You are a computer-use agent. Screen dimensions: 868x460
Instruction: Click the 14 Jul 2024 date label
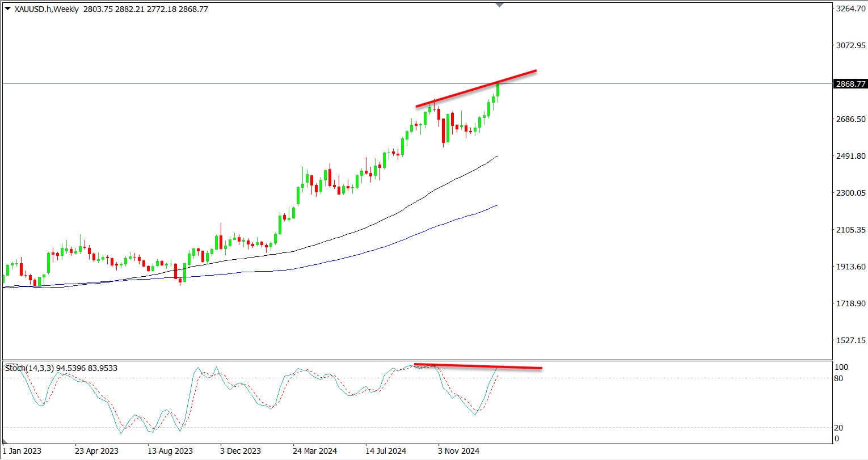point(386,451)
